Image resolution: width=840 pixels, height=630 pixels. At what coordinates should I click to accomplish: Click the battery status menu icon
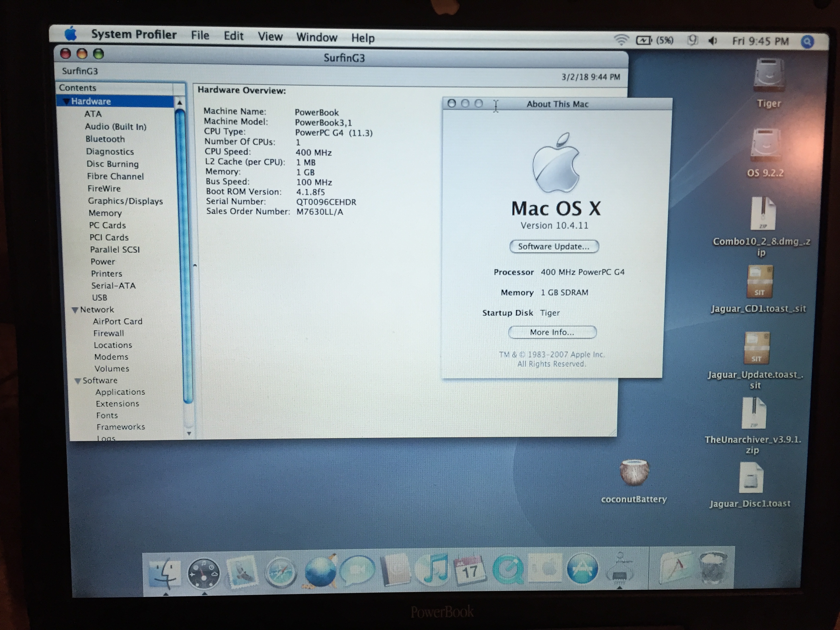pyautogui.click(x=655, y=40)
